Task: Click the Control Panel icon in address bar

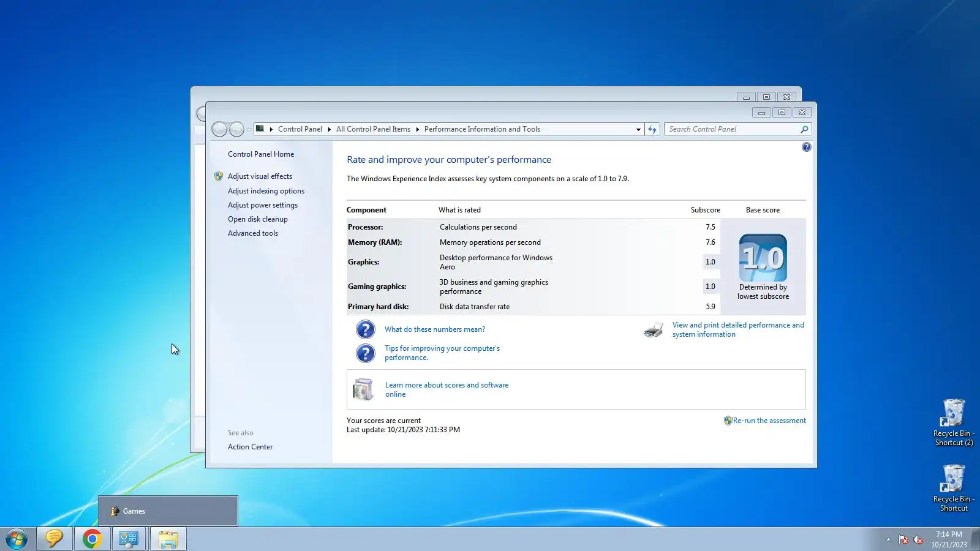Action: (x=260, y=129)
